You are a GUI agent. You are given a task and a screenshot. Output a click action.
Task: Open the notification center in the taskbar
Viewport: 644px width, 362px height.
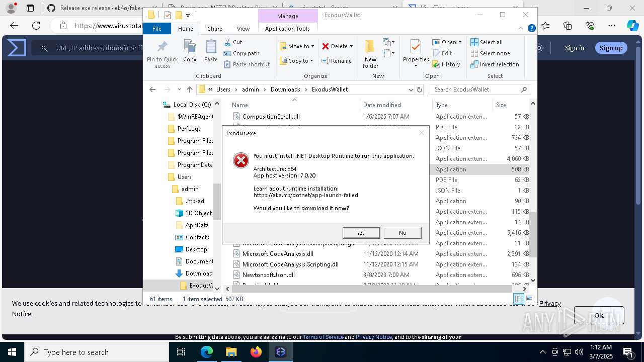628,352
